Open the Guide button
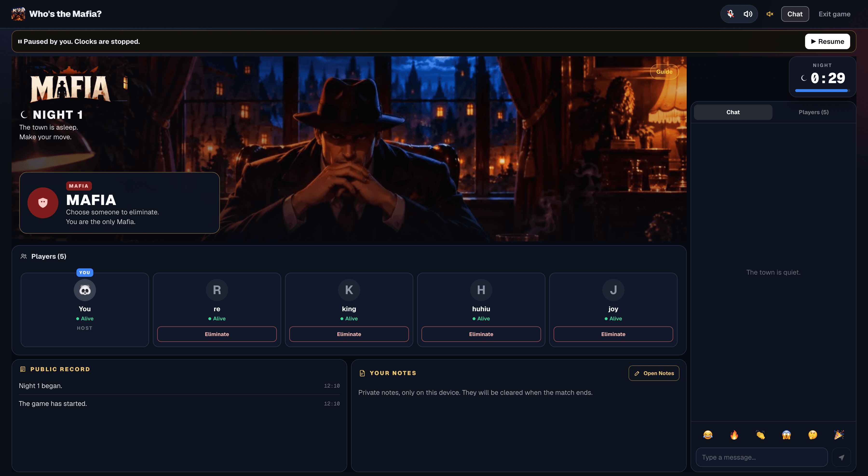868x476 pixels. 664,72
